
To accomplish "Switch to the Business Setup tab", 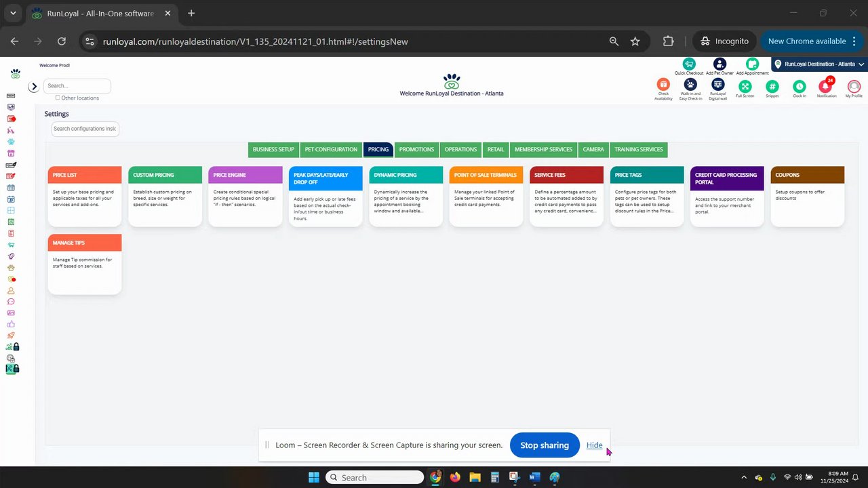I will click(x=273, y=149).
